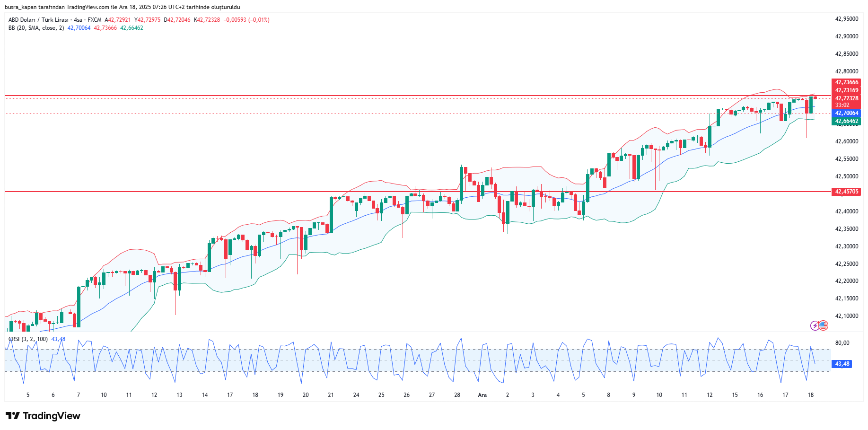The height and width of the screenshot is (430, 868).
Task: Click the lightning bolt event icon
Action: (x=815, y=325)
